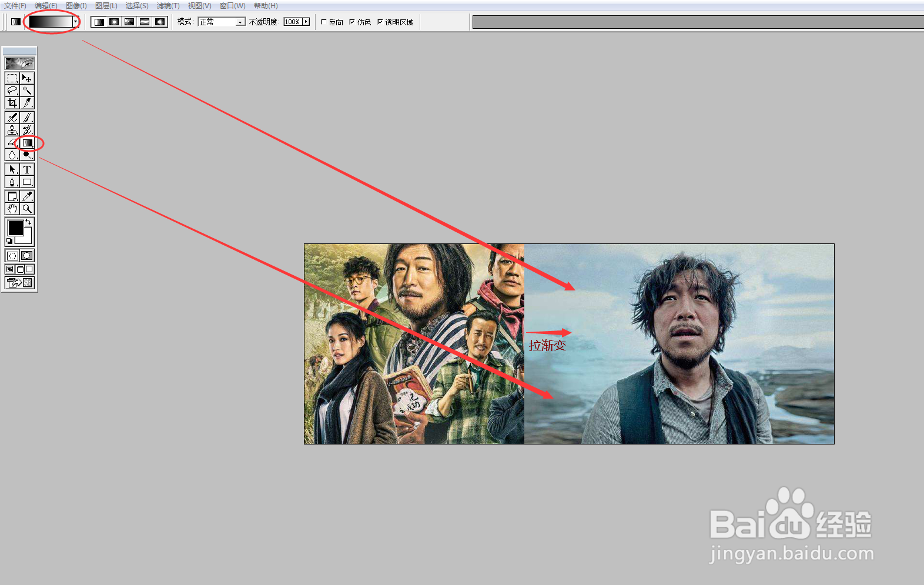Screen dimensions: 924x585
Task: Select the Magic Wand tool
Action: (27, 91)
